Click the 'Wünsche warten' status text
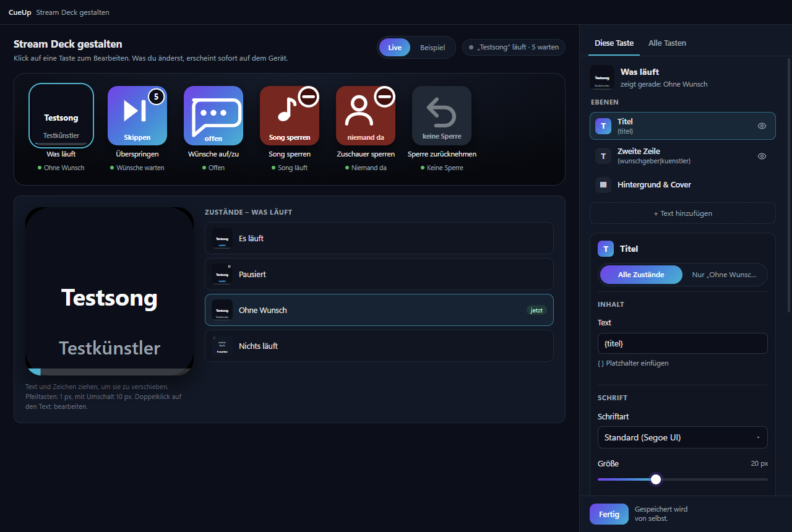The width and height of the screenshot is (792, 532). (140, 168)
